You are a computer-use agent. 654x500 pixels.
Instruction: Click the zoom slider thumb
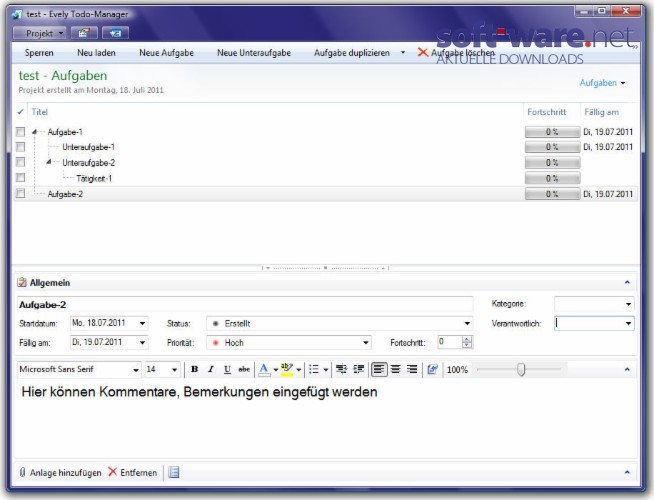pos(521,369)
